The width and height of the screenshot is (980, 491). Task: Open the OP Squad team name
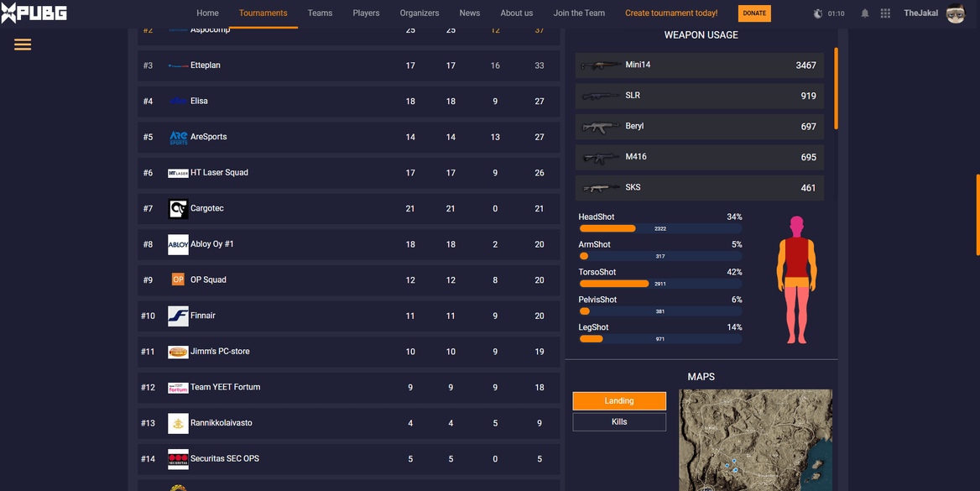(208, 279)
